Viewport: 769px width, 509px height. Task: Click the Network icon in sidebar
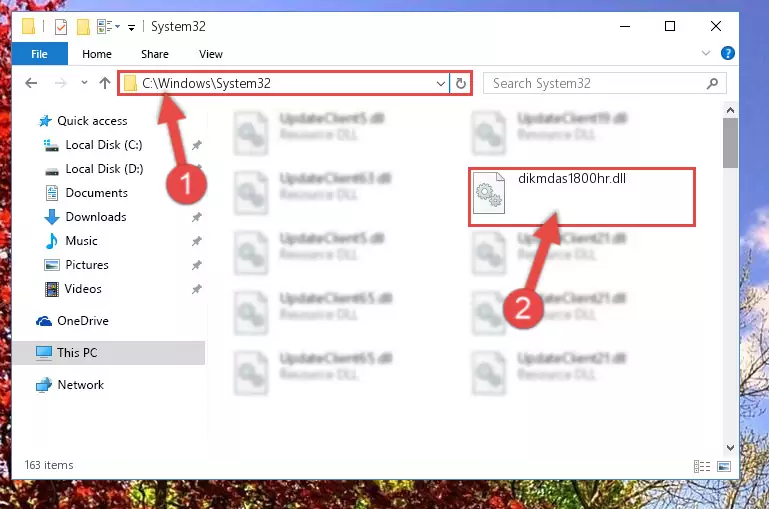tap(44, 385)
